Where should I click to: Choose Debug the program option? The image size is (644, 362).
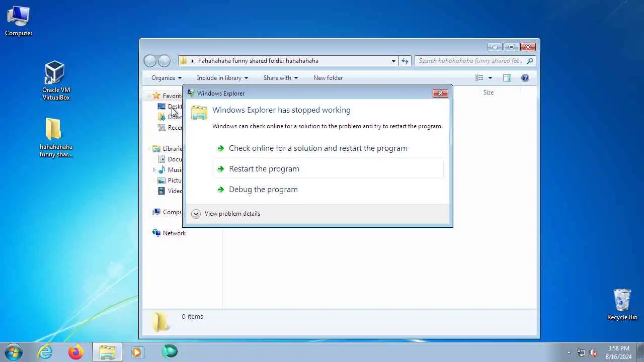328,190
